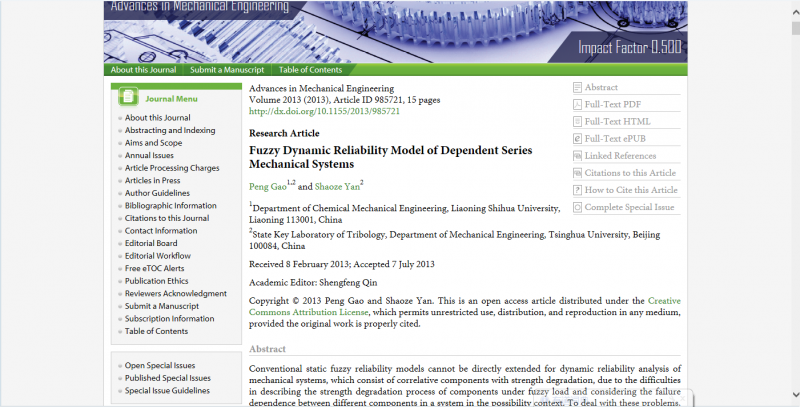
Task: Jump to Abstract in the right sidebar
Action: point(601,88)
